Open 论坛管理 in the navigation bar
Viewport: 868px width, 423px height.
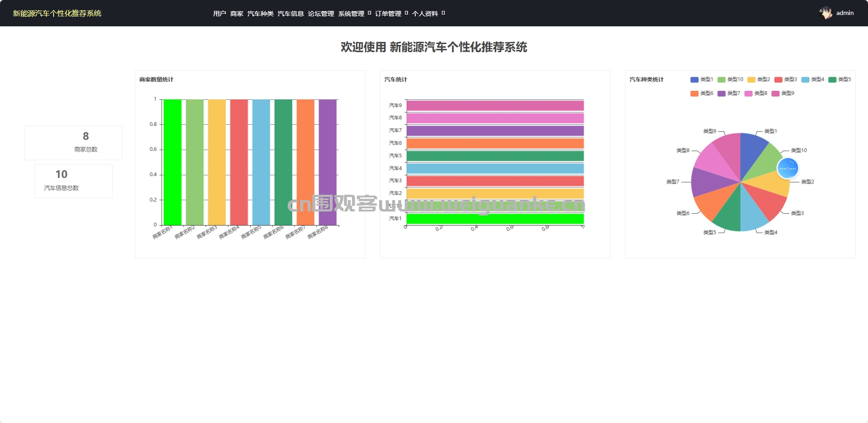tap(321, 14)
